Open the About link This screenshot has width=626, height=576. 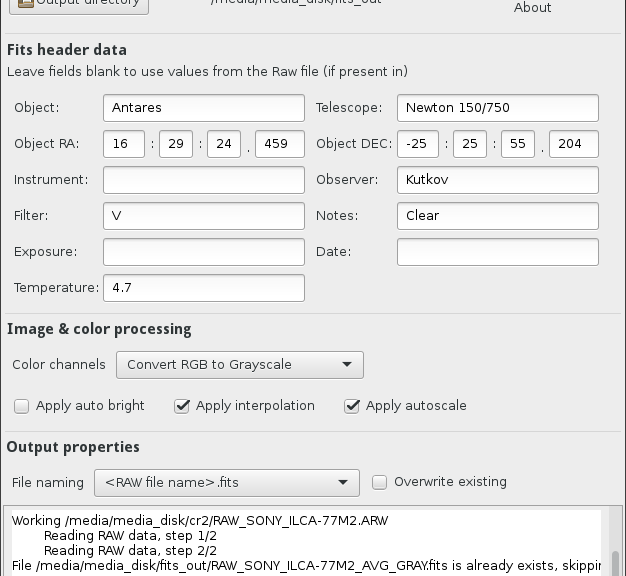(x=532, y=8)
